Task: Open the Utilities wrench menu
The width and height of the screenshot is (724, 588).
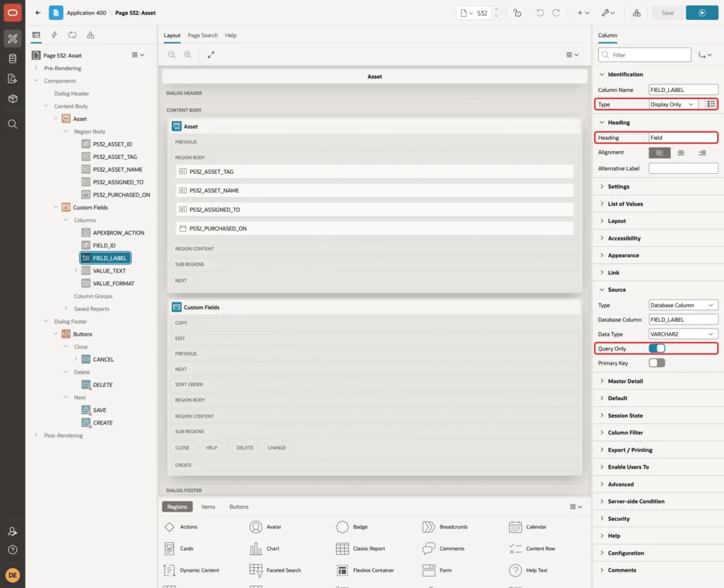Action: (x=608, y=13)
